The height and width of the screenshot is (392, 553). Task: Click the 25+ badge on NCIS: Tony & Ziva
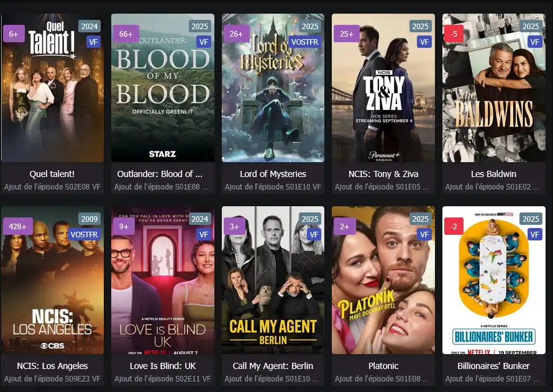click(x=346, y=34)
